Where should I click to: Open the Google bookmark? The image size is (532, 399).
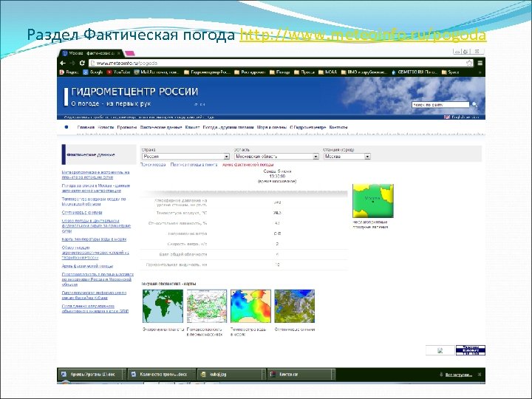point(93,72)
